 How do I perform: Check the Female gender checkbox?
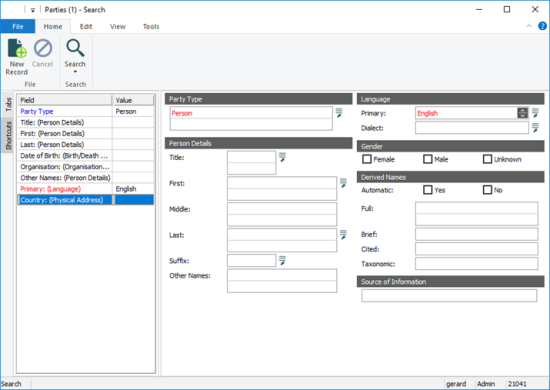pyautogui.click(x=367, y=159)
